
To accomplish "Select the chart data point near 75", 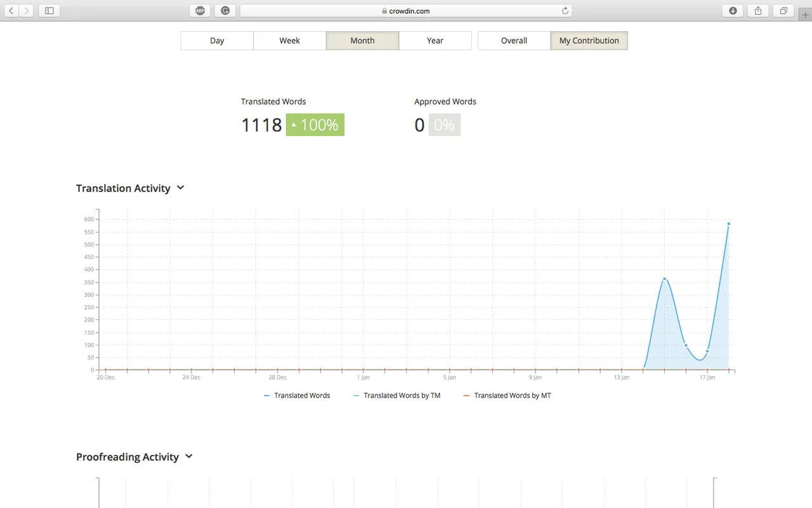I will 707,351.
